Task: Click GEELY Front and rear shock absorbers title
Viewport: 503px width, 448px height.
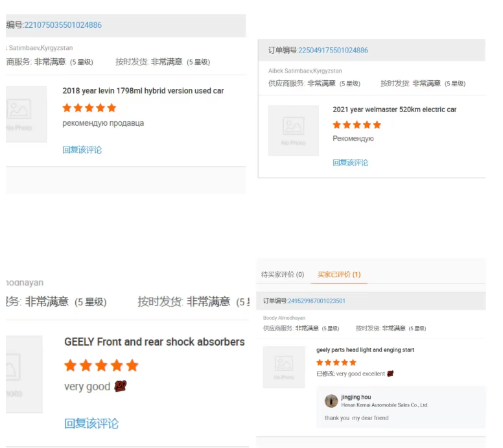Action: tap(154, 342)
